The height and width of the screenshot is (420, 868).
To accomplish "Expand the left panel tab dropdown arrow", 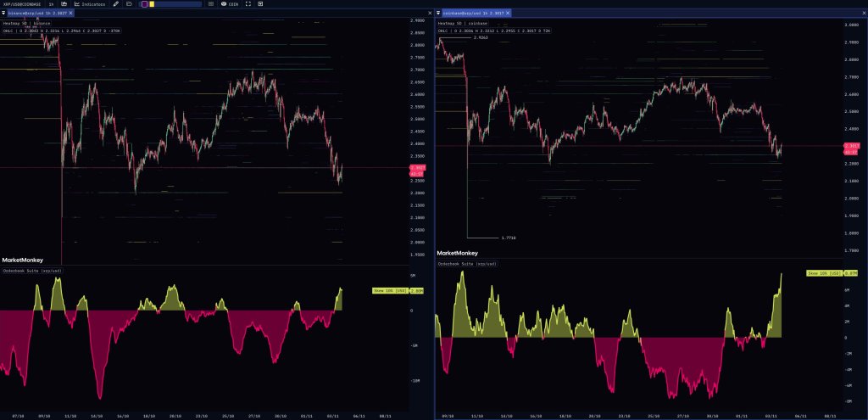I will pos(3,14).
